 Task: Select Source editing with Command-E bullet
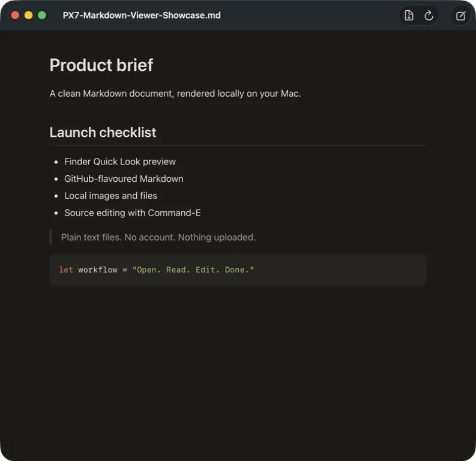133,212
